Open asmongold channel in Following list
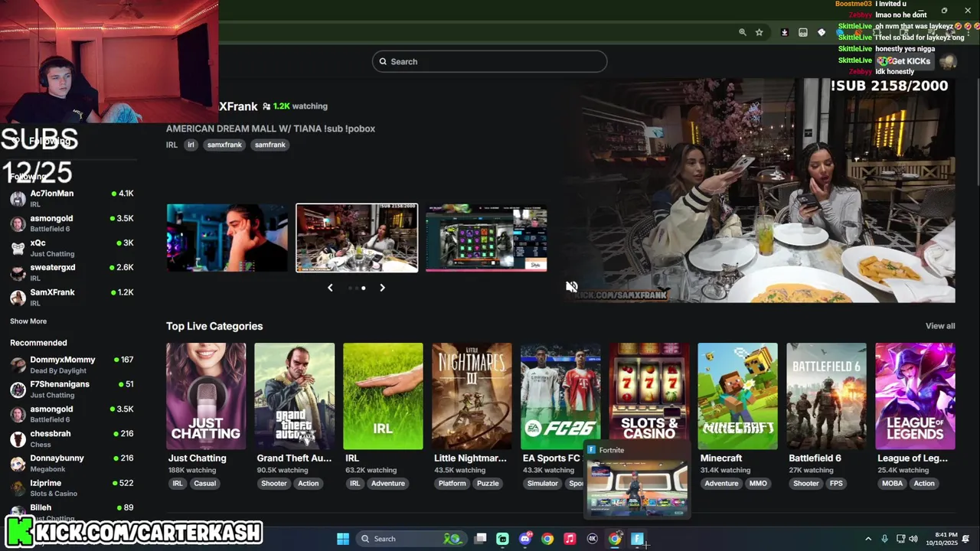The height and width of the screenshot is (551, 980). point(72,223)
